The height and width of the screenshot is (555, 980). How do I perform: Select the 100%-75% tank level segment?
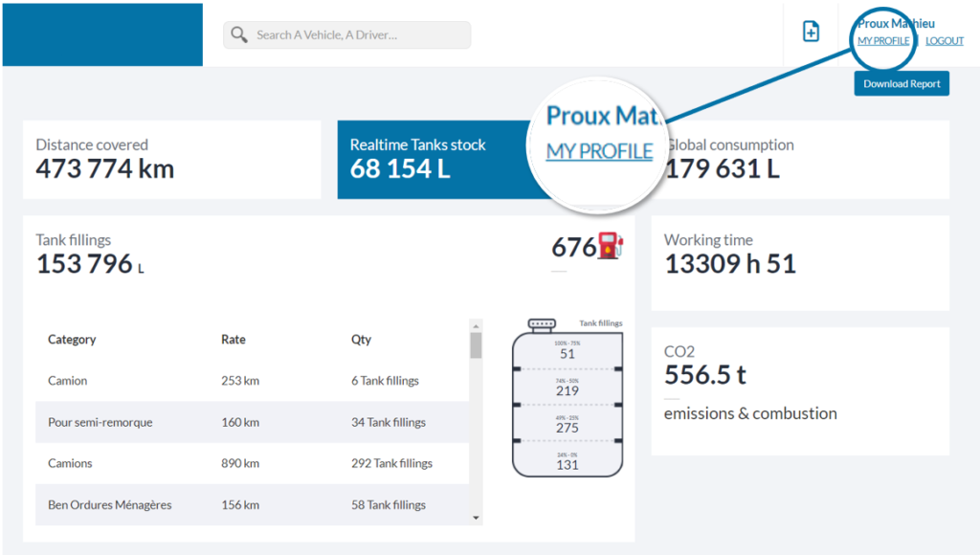(568, 349)
